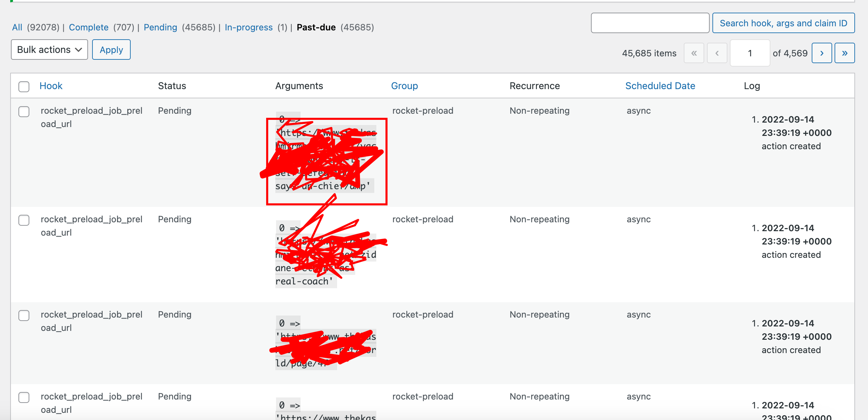This screenshot has height=420, width=868.
Task: Check the second scheduled action's row checkbox
Action: pyautogui.click(x=24, y=220)
